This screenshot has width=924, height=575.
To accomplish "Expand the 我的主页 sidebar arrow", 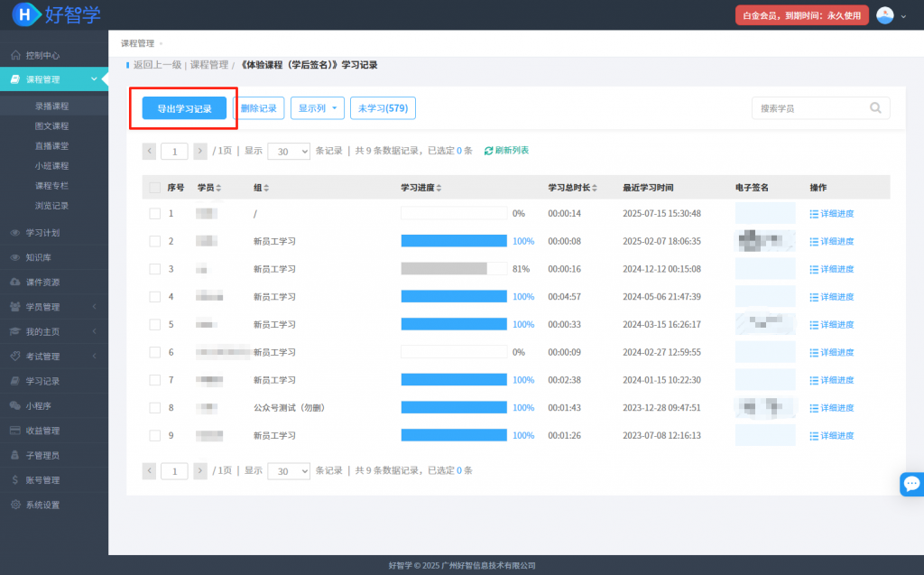I will pyautogui.click(x=94, y=331).
